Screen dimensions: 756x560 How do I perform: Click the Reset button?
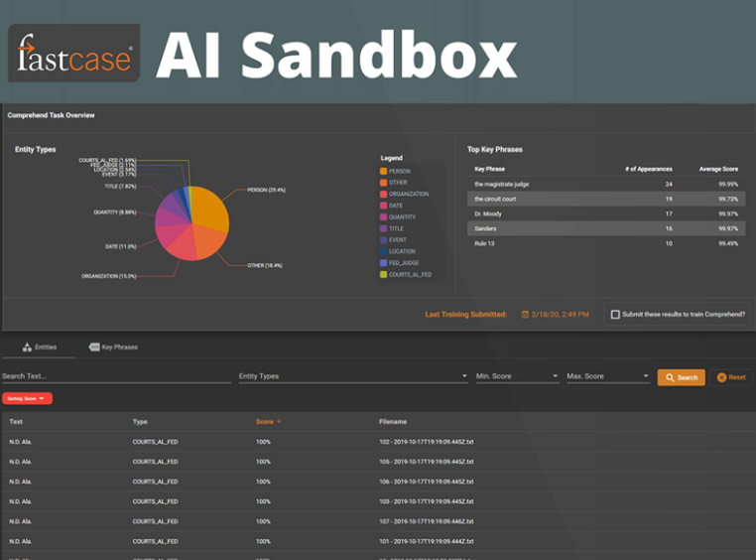(x=731, y=377)
